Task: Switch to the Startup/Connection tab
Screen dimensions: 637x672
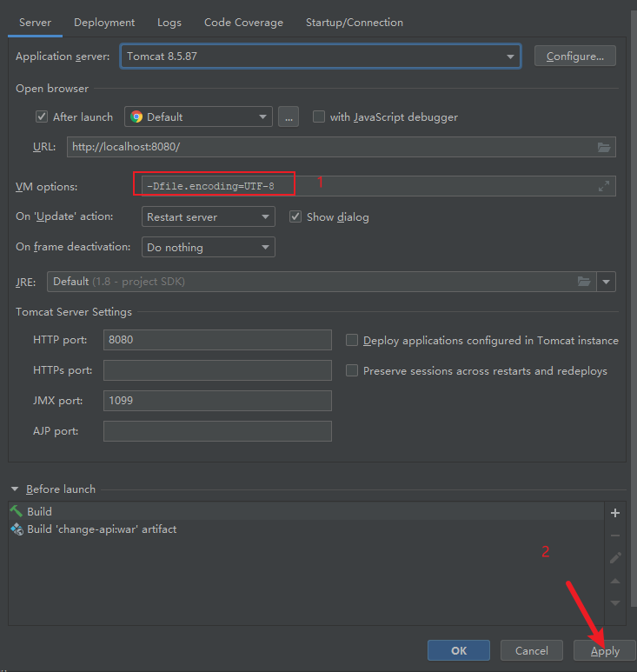Action: coord(355,23)
